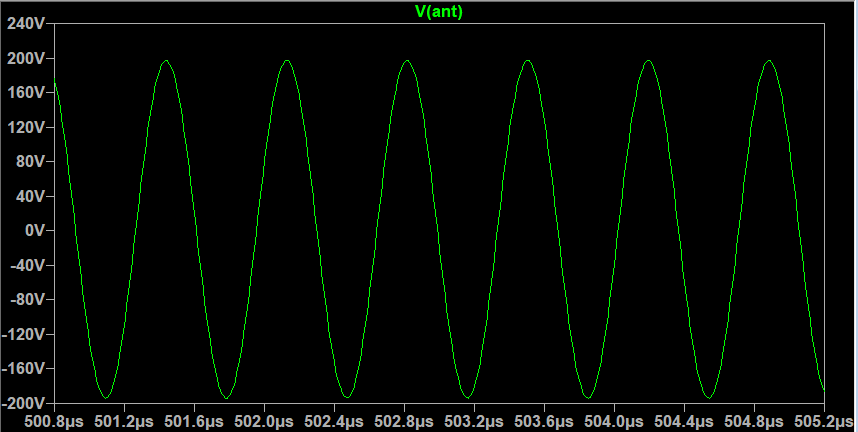The width and height of the screenshot is (858, 432).
Task: Click the 120V vertical axis label
Action: [25, 128]
